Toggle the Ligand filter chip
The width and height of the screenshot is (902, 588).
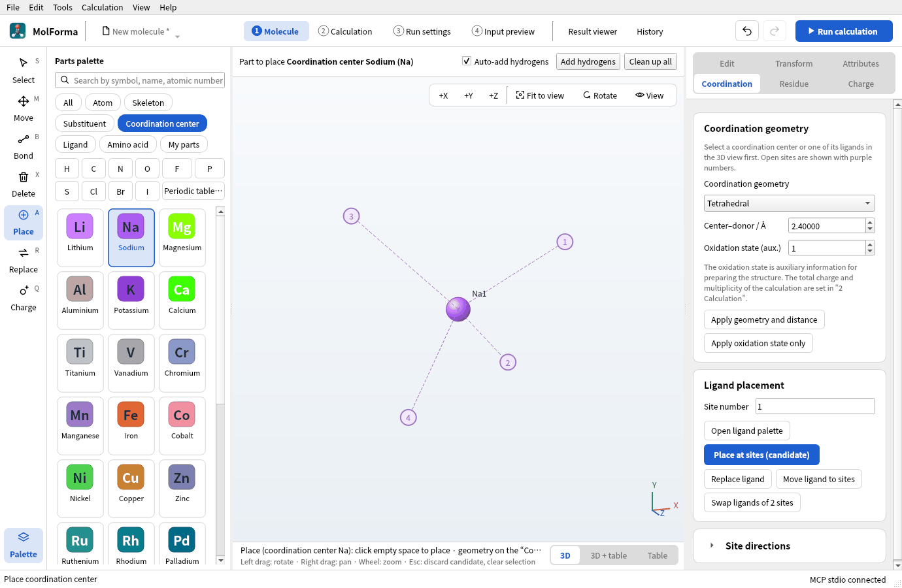pyautogui.click(x=75, y=144)
